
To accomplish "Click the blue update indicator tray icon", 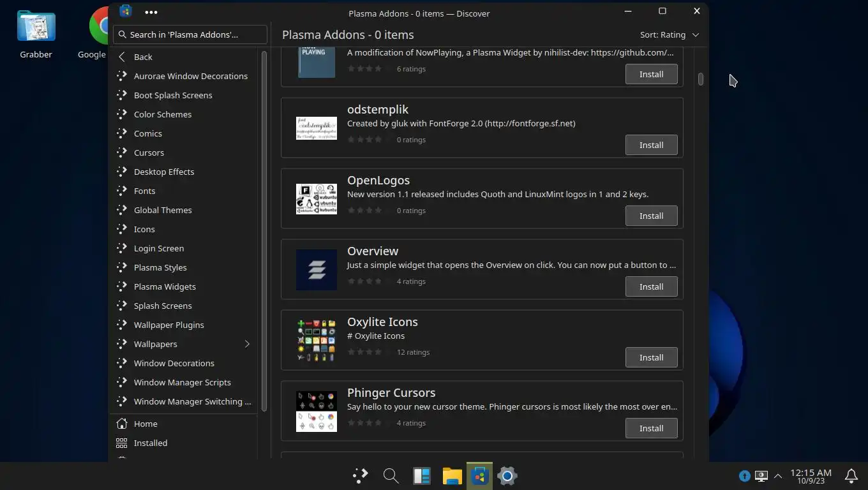I will [x=744, y=476].
